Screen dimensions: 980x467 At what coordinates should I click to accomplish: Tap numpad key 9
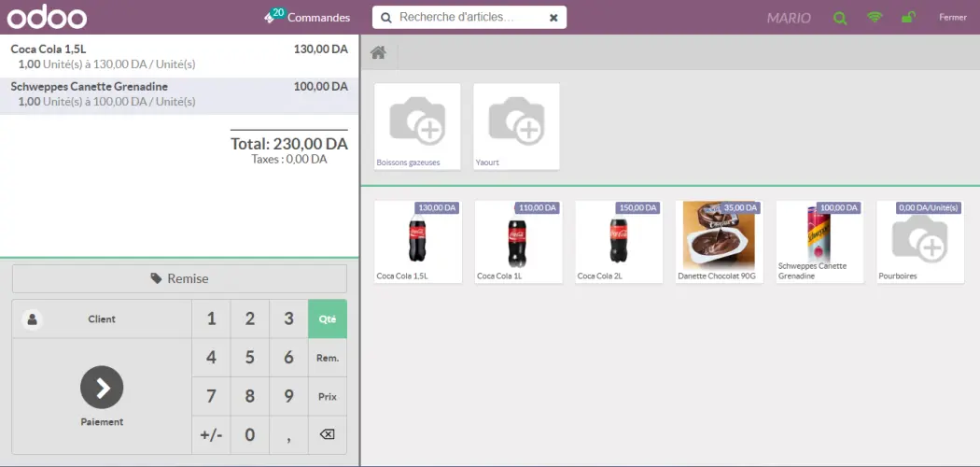pyautogui.click(x=288, y=396)
